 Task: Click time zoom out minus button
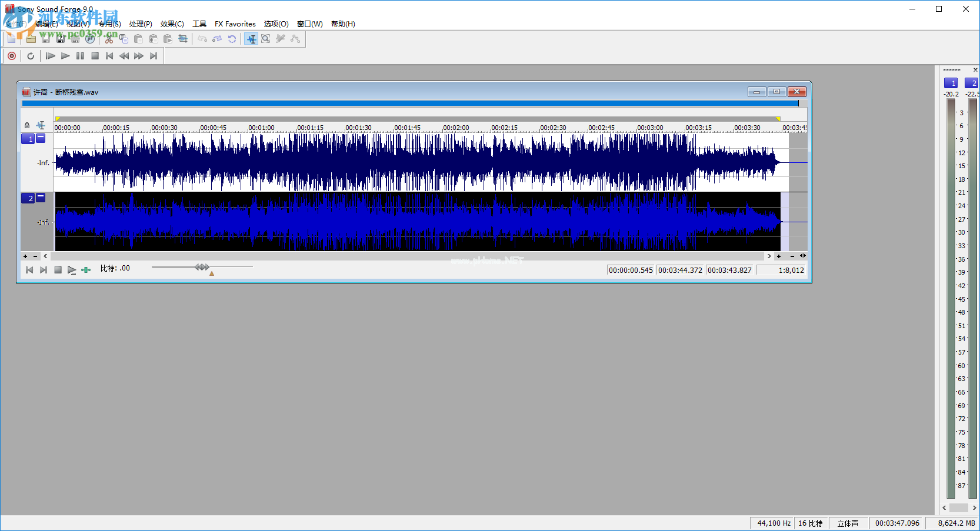[x=792, y=256]
